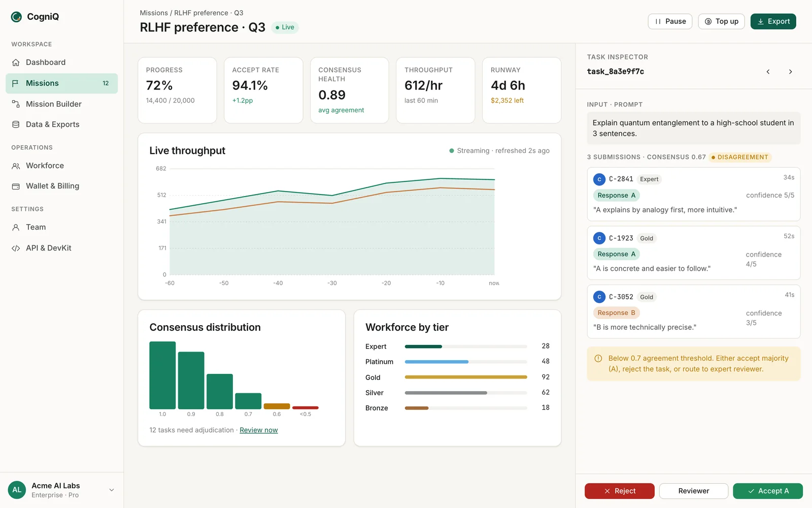812x508 pixels.
Task: Click the Missions count badge 12
Action: tap(106, 83)
